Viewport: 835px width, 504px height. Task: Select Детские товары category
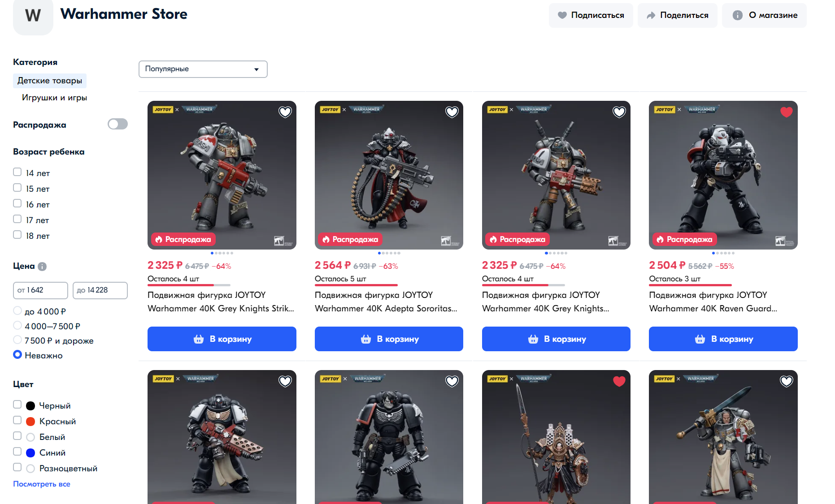pos(50,81)
